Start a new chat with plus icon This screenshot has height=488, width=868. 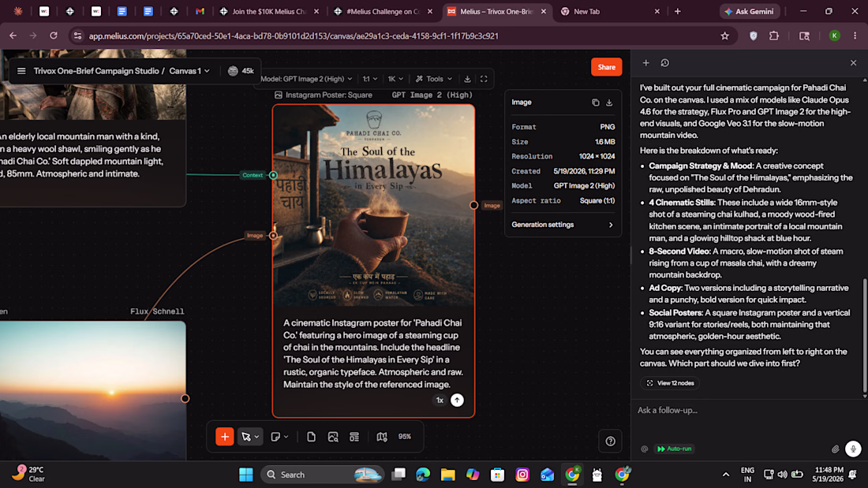pos(645,63)
